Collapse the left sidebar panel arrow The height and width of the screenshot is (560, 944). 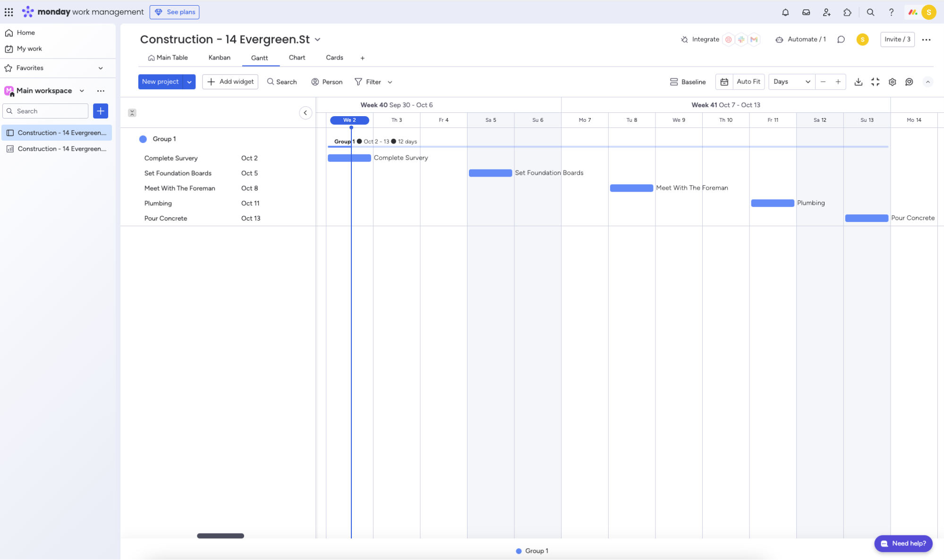coord(306,113)
